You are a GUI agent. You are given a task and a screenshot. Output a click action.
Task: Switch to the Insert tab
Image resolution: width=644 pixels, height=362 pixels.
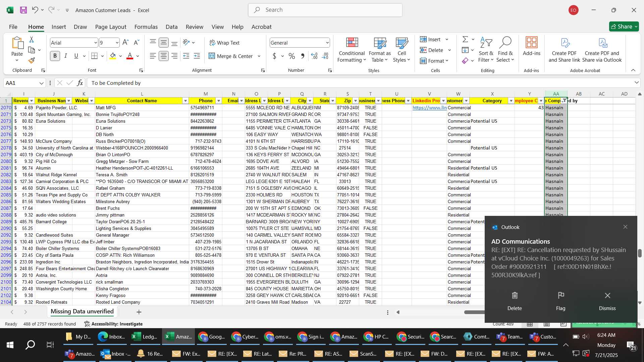(59, 27)
